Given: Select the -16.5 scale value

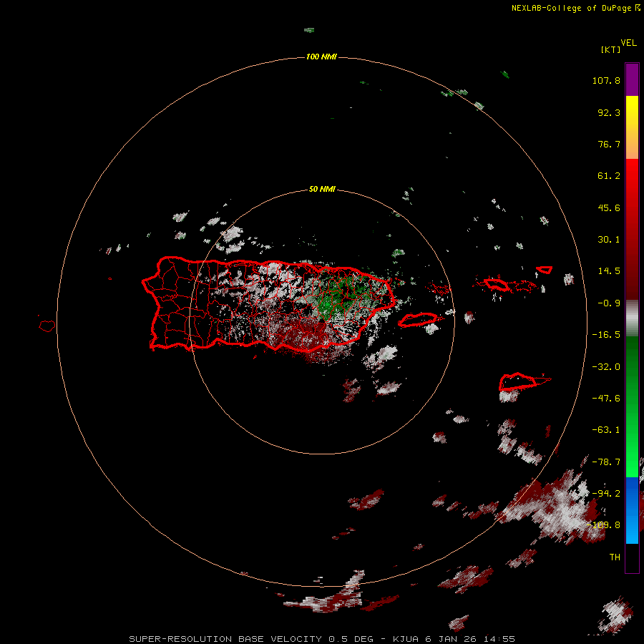Looking at the screenshot, I should point(606,335).
